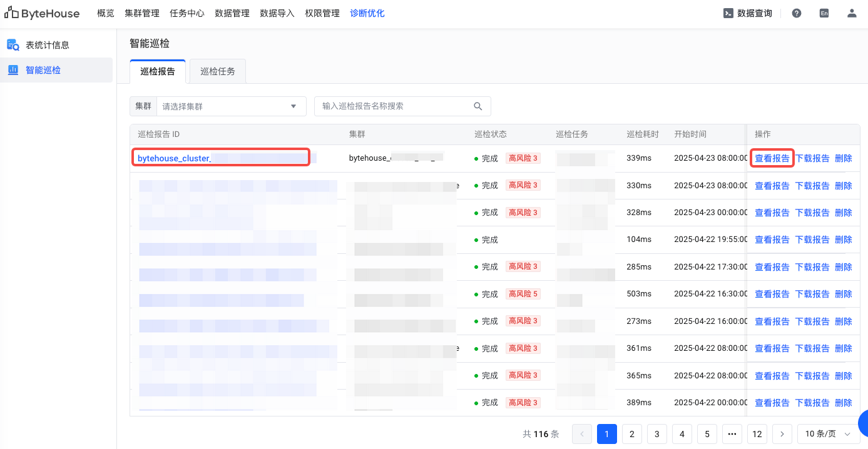Click the 智能巡检 sidebar icon
868x449 pixels.
coord(13,70)
